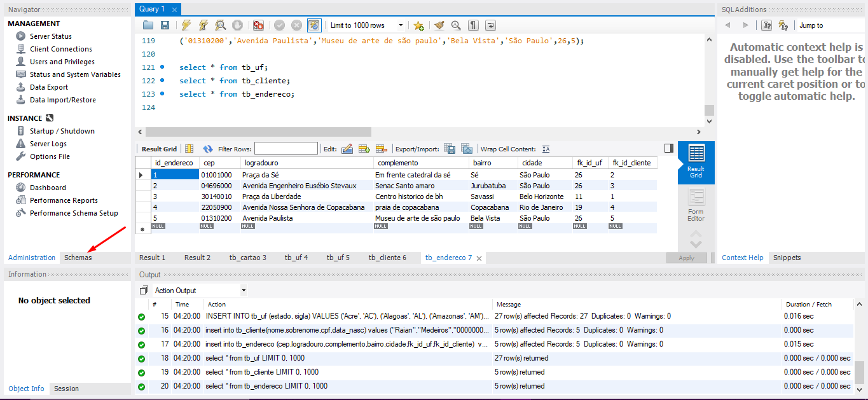The height and width of the screenshot is (400, 868).
Task: Edit the current row with pencil icon
Action: pos(347,149)
